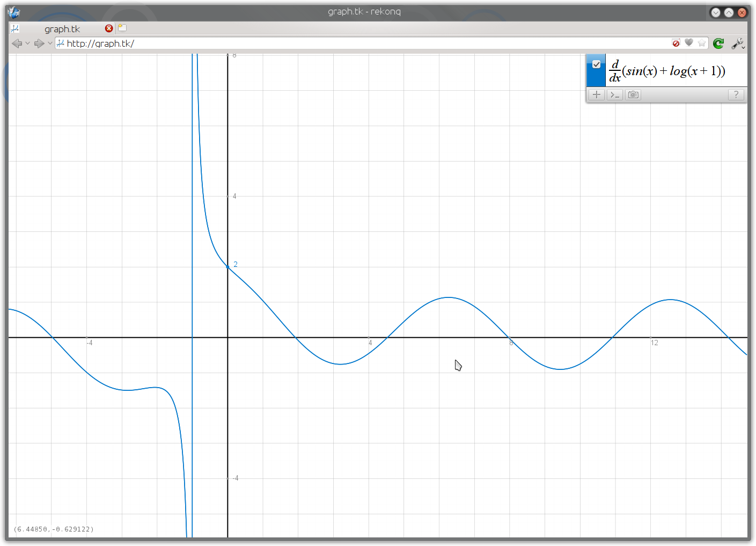Image resolution: width=756 pixels, height=546 pixels.
Task: Expand the back history dropdown arrow
Action: click(x=27, y=43)
